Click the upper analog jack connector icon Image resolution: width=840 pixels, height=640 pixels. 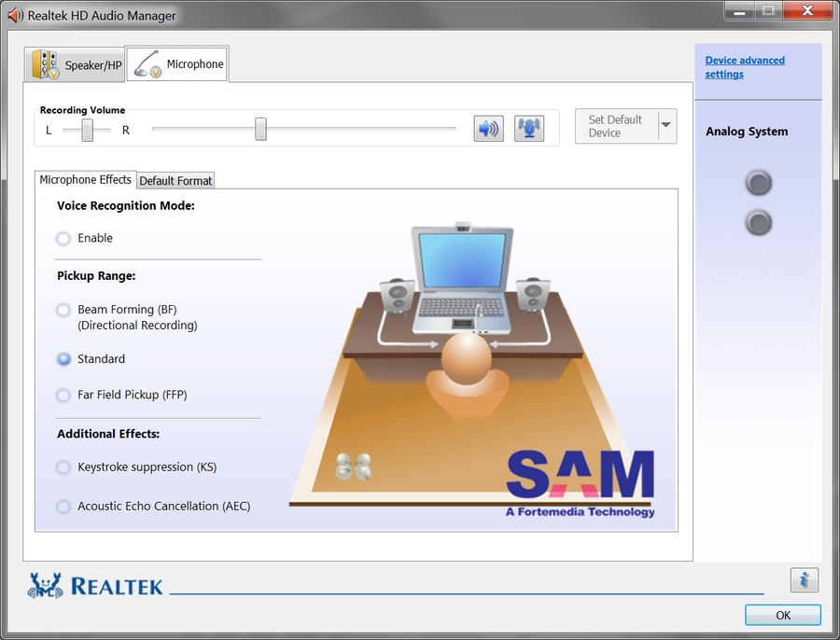click(759, 183)
